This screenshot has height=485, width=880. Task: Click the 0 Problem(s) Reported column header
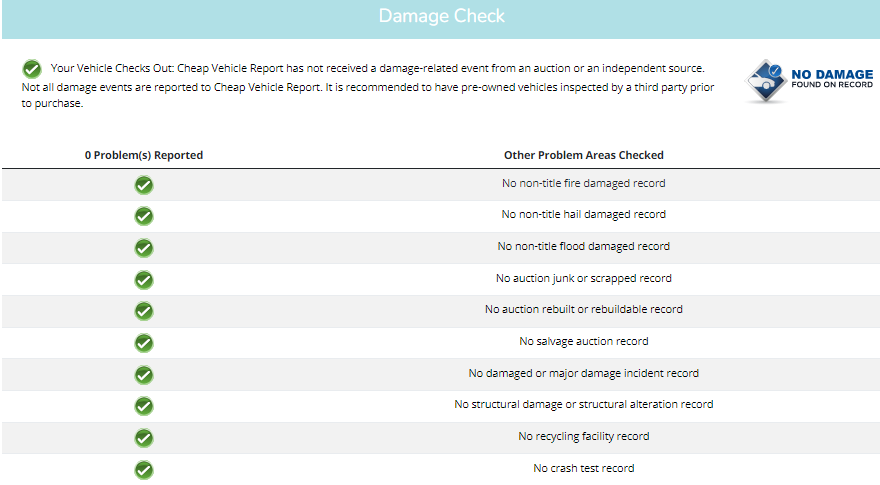[144, 155]
